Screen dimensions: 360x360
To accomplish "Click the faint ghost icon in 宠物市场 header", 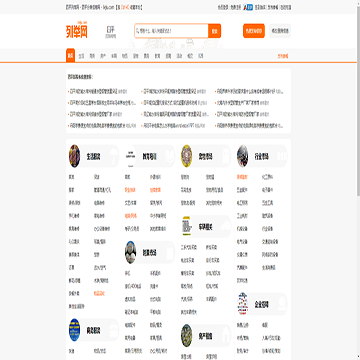I will coord(225,156).
